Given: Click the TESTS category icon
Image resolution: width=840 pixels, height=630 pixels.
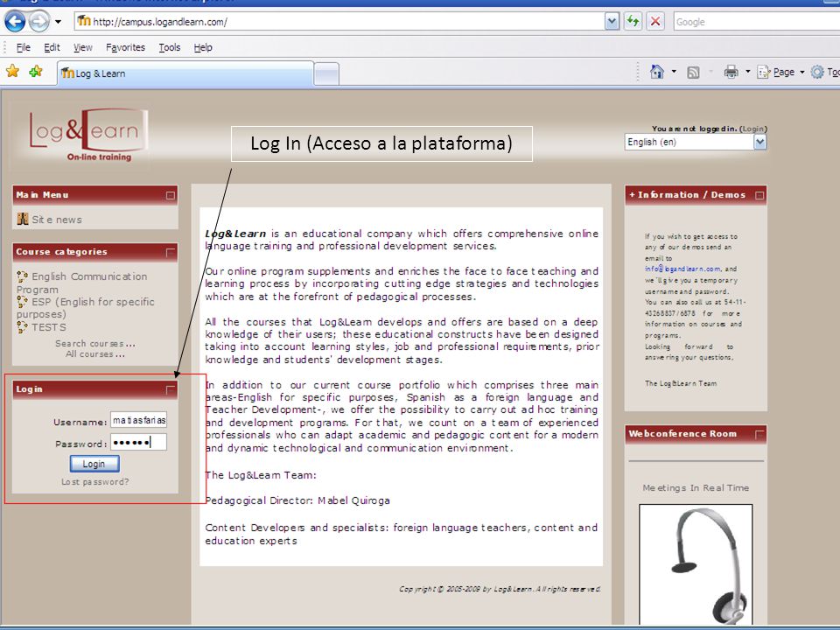Looking at the screenshot, I should (22, 326).
